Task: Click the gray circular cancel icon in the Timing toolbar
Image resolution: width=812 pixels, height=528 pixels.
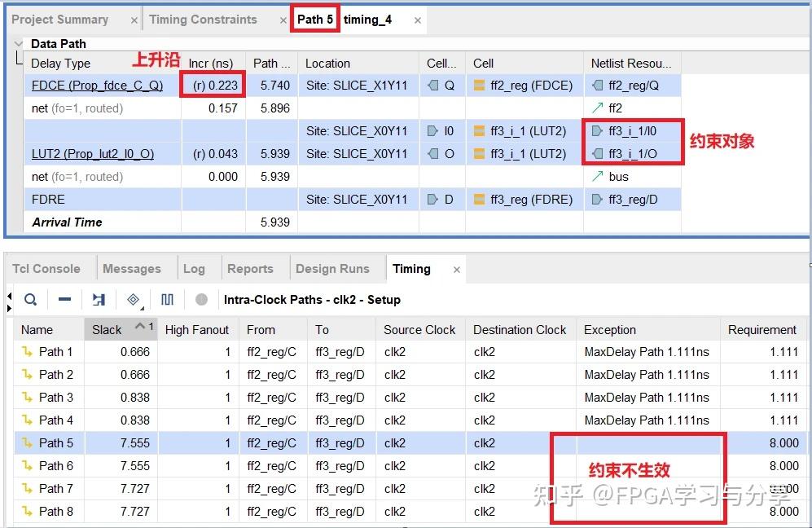Action: [x=202, y=299]
